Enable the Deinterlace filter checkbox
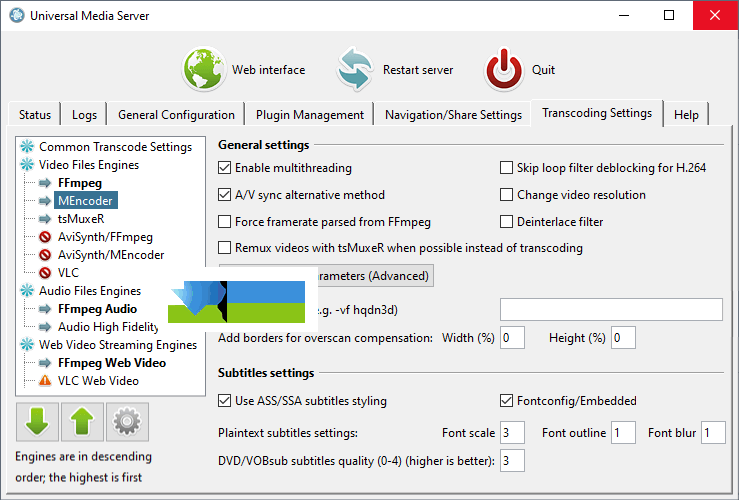Image resolution: width=739 pixels, height=500 pixels. 506,221
